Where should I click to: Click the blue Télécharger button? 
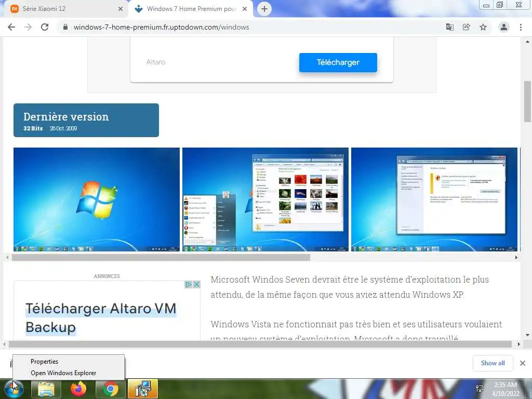point(338,62)
